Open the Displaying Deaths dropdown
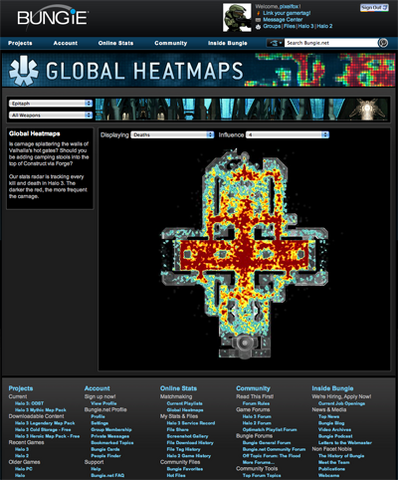This screenshot has height=480, width=398. click(172, 135)
